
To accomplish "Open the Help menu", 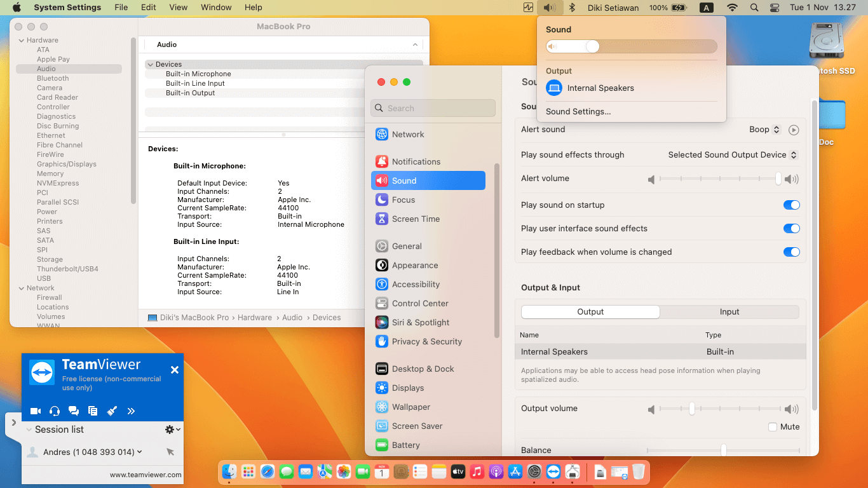I will click(254, 8).
